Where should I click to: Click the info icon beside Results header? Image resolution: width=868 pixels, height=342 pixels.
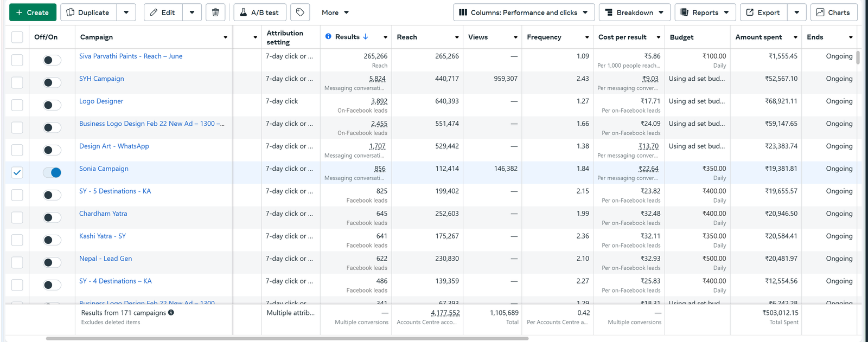coord(328,36)
